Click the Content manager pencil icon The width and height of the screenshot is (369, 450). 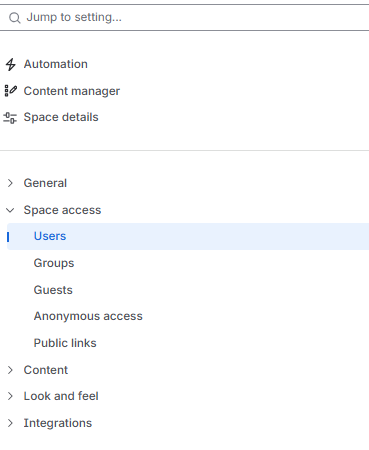pyautogui.click(x=10, y=91)
